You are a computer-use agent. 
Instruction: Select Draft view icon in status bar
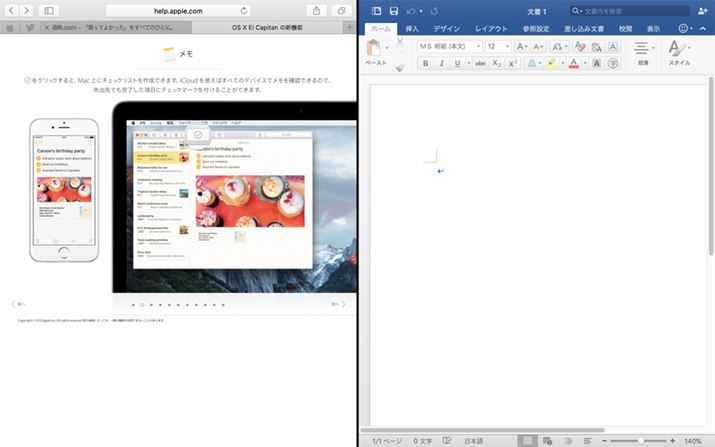pos(587,441)
